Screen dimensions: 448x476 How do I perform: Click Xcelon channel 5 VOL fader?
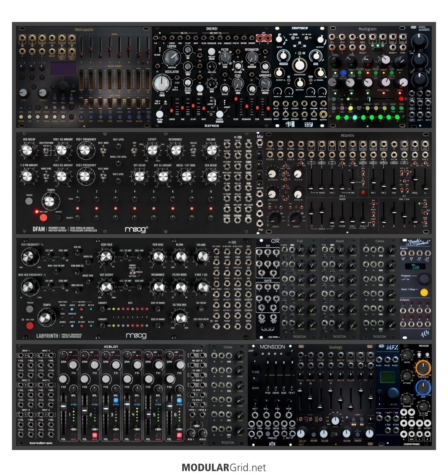tap(148, 414)
